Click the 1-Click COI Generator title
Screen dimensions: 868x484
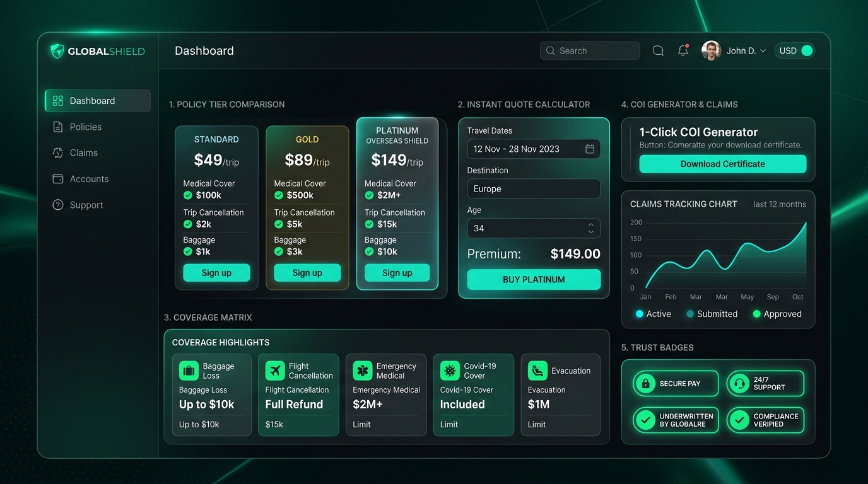point(698,132)
